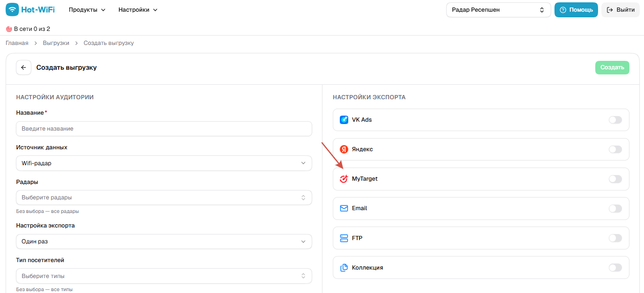Click the back arrow beside Создать выгрузку
This screenshot has height=293, width=644.
coord(23,67)
